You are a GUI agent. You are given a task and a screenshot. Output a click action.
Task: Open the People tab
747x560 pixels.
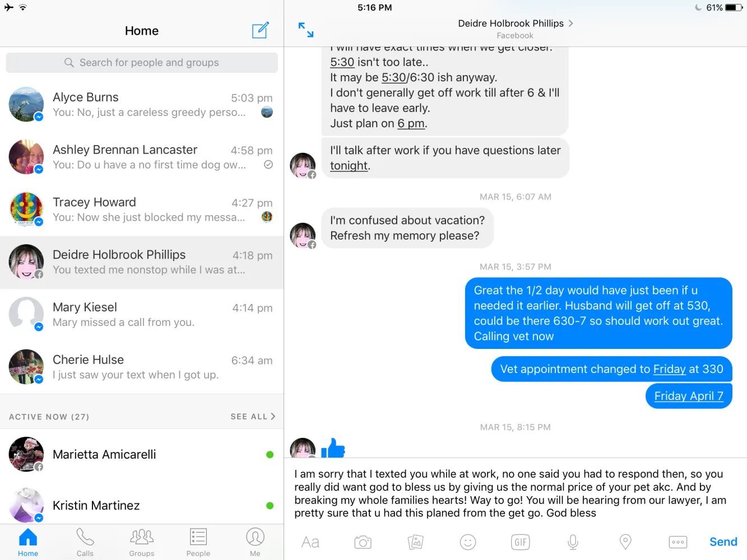click(198, 542)
